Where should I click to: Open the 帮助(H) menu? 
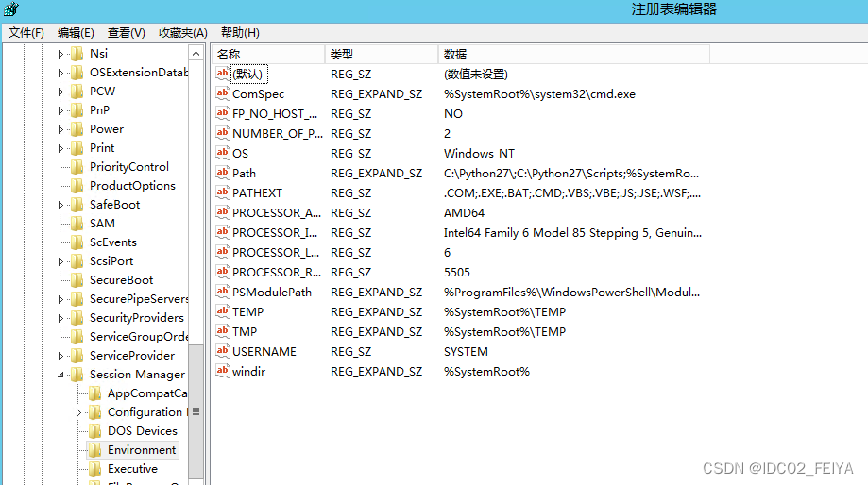tap(240, 33)
